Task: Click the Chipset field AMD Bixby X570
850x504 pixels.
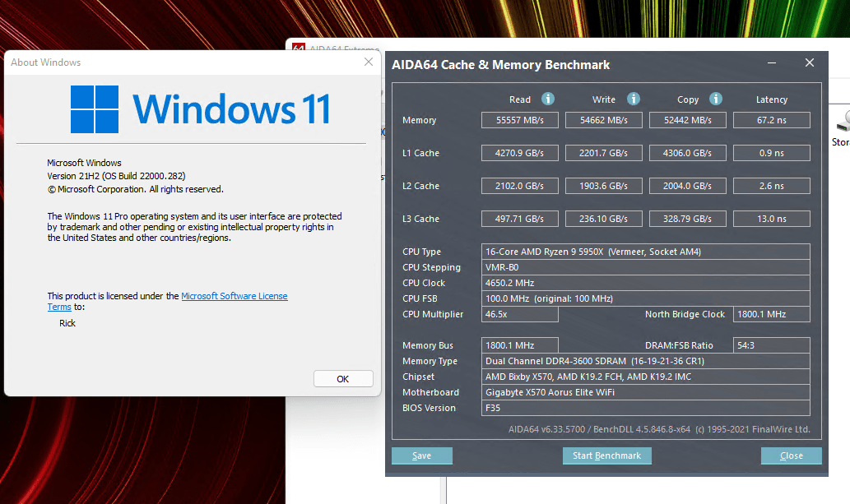Action: (646, 377)
